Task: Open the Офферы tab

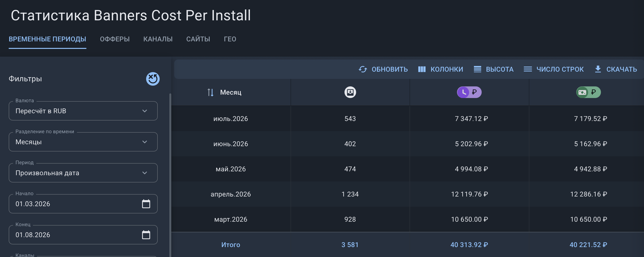Action: click(115, 39)
